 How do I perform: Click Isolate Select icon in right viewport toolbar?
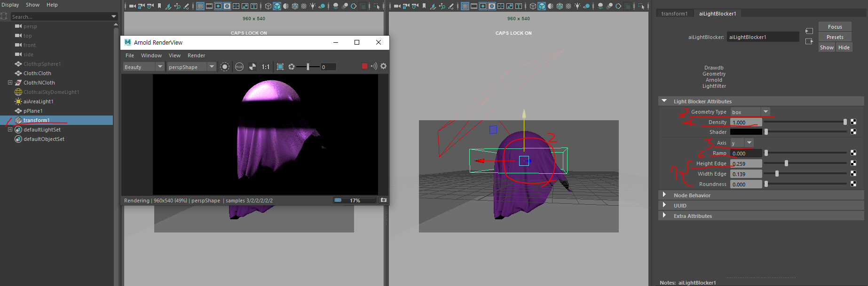point(641,6)
